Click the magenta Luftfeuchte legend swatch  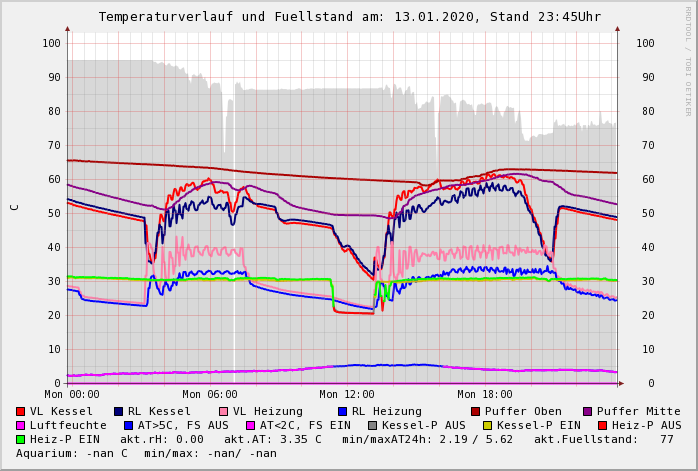pyautogui.click(x=21, y=425)
